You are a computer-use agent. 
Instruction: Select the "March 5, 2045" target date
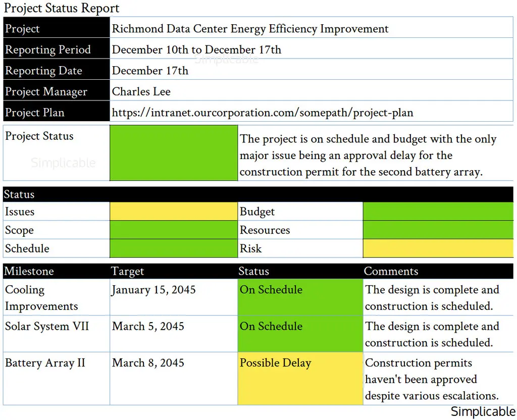148,327
